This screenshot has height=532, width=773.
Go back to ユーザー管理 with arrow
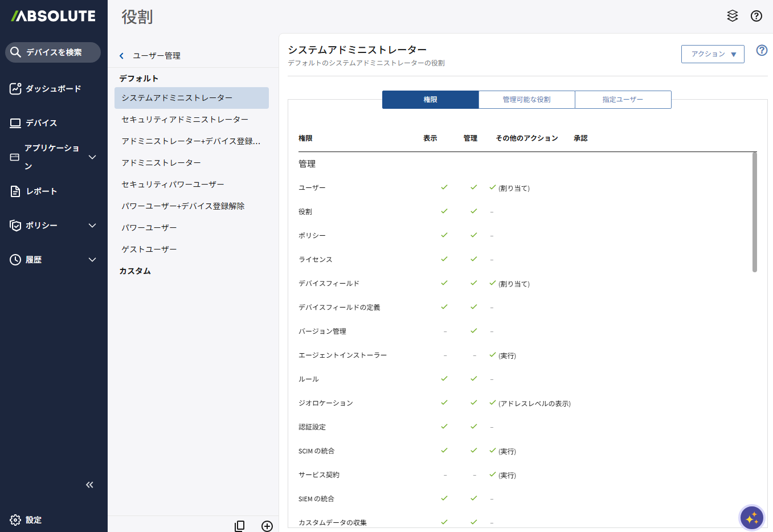(x=121, y=56)
